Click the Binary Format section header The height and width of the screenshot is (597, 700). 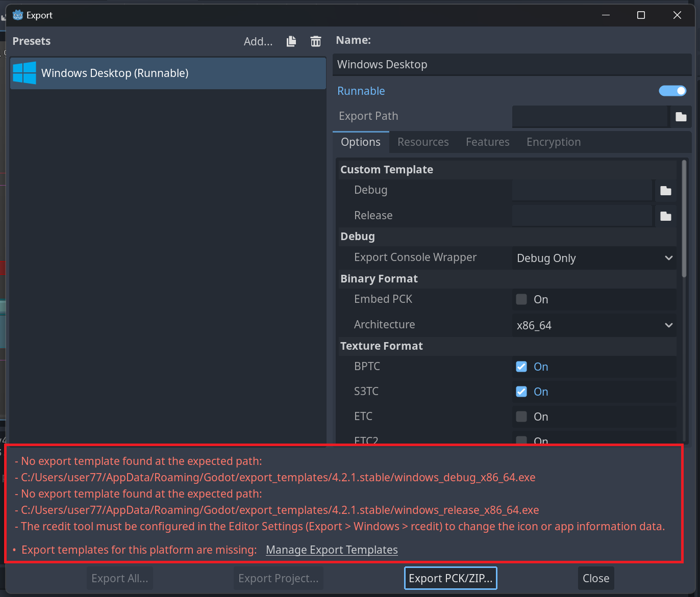click(379, 279)
